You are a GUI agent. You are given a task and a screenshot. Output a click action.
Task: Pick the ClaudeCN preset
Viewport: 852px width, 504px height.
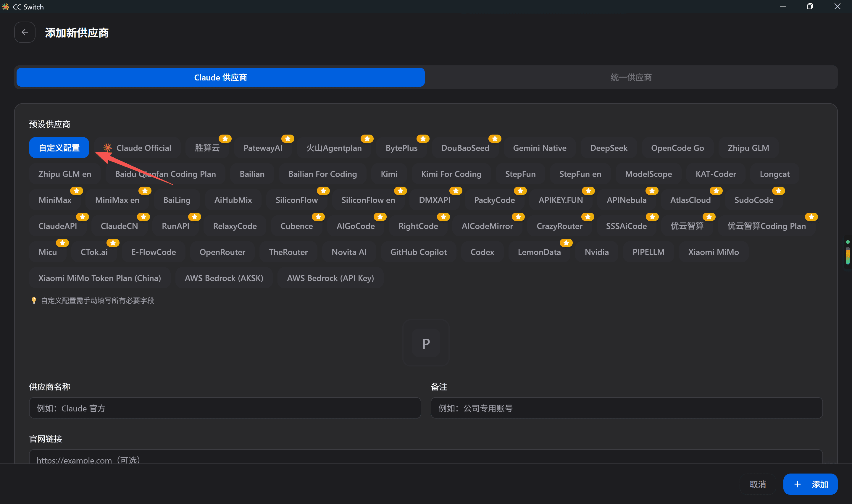tap(120, 226)
